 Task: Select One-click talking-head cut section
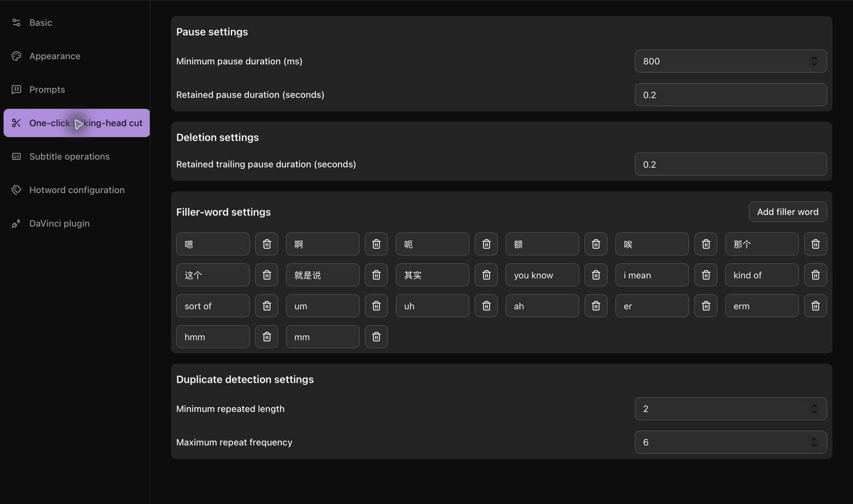click(x=76, y=123)
